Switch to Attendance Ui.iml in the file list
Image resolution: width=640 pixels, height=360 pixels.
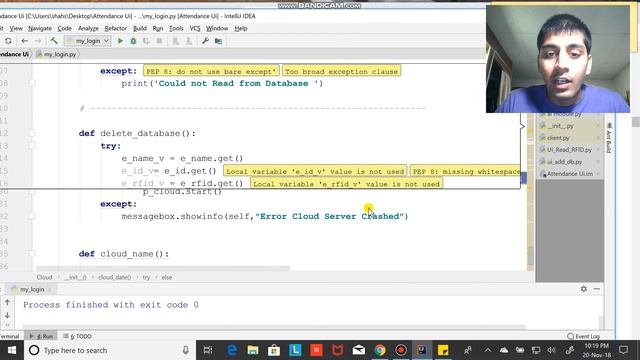coord(569,173)
